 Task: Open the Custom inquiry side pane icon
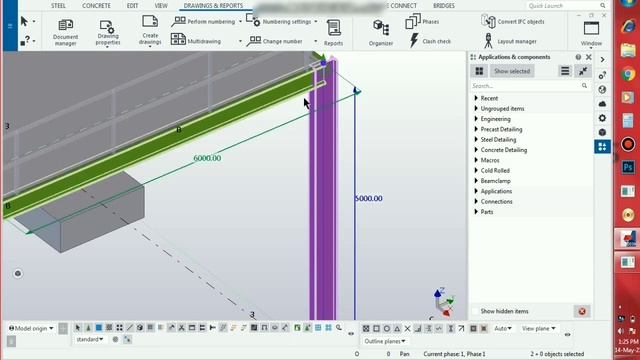tap(602, 75)
